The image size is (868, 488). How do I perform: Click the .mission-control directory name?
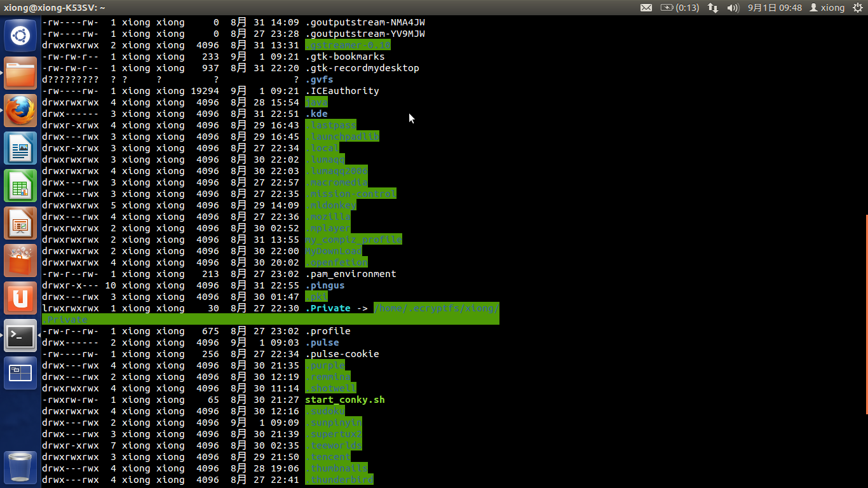(x=351, y=194)
